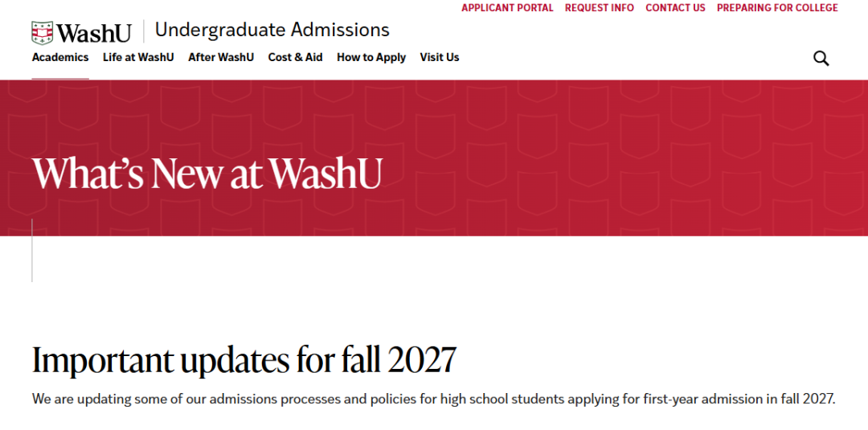Click the Request Info link
Screen dimensions: 868x430
pyautogui.click(x=599, y=8)
